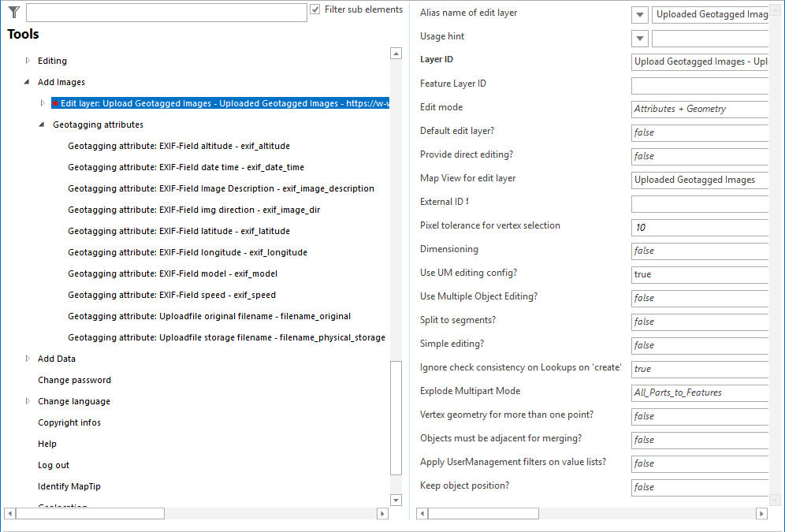785x532 pixels.
Task: Expand the Add Data tree node
Action: [x=28, y=359]
